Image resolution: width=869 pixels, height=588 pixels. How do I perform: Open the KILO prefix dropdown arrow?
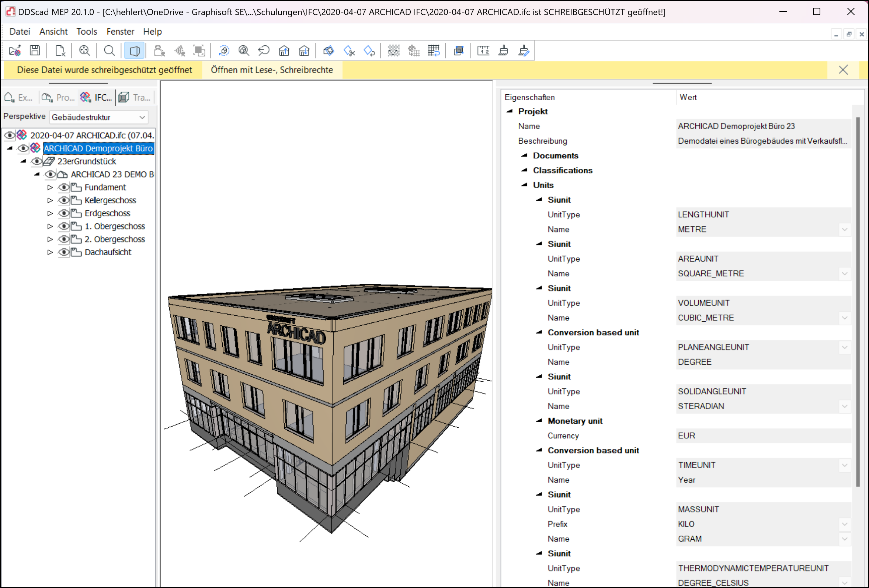[x=844, y=524]
